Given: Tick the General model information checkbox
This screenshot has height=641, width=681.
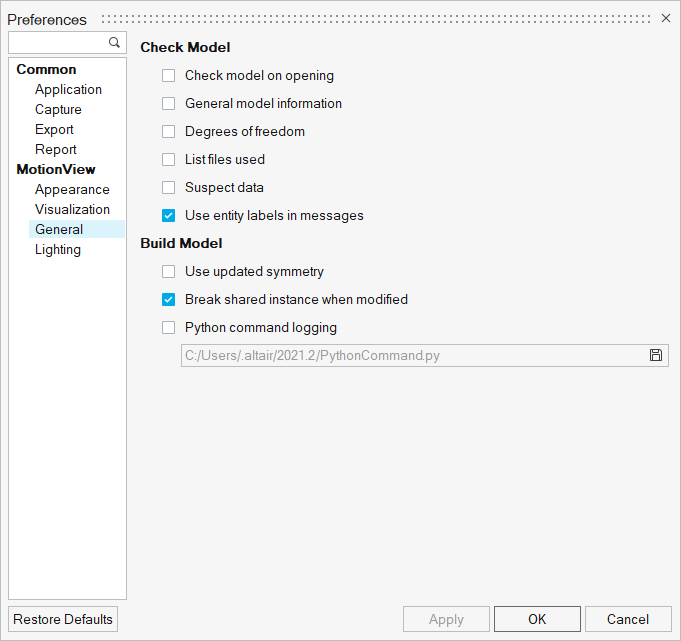Looking at the screenshot, I should point(169,103).
